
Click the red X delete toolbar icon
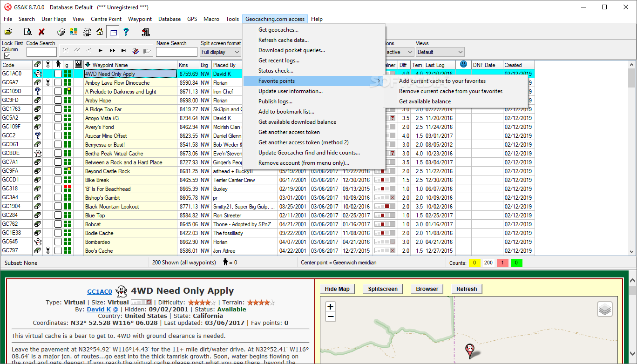pyautogui.click(x=41, y=32)
